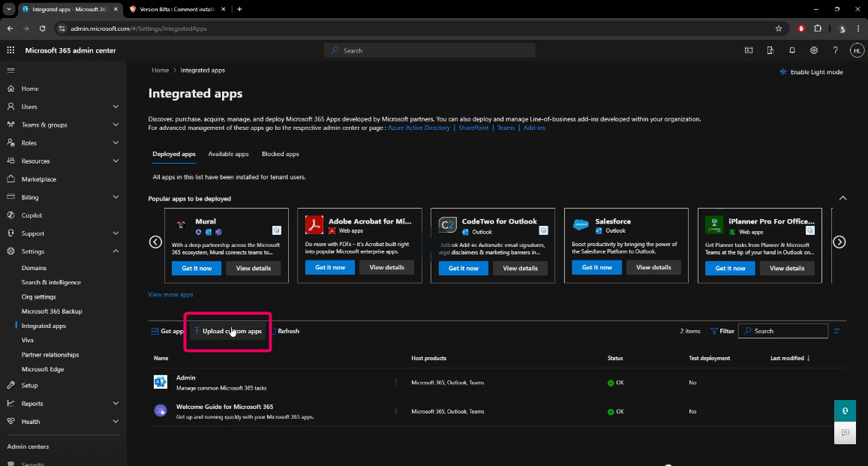Image resolution: width=868 pixels, height=466 pixels.
Task: Enable Light mode toggle
Action: click(x=811, y=72)
